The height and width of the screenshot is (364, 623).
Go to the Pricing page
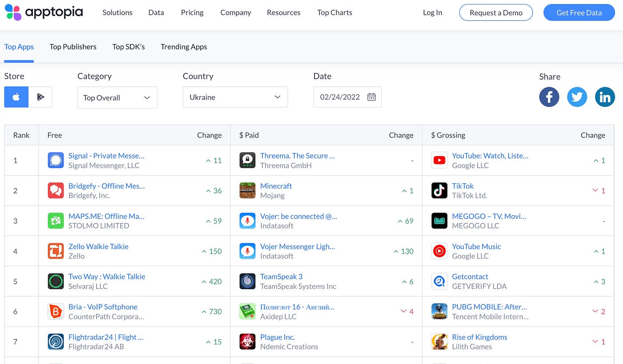coord(192,12)
